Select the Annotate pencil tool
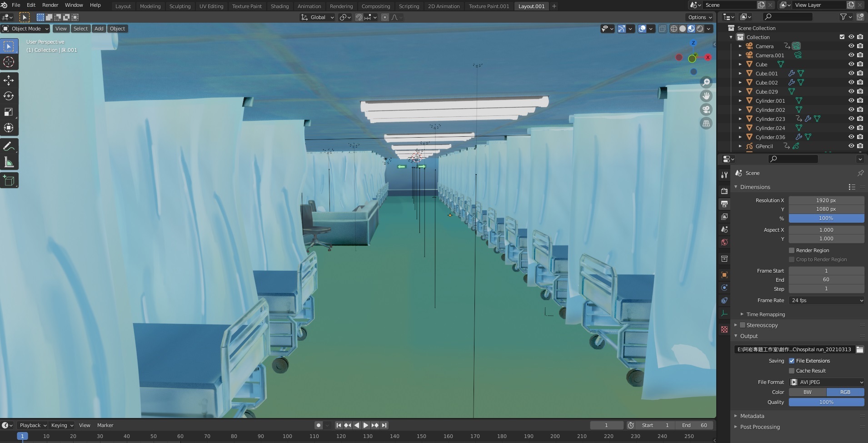Screen dimensions: 868x443 (9, 146)
